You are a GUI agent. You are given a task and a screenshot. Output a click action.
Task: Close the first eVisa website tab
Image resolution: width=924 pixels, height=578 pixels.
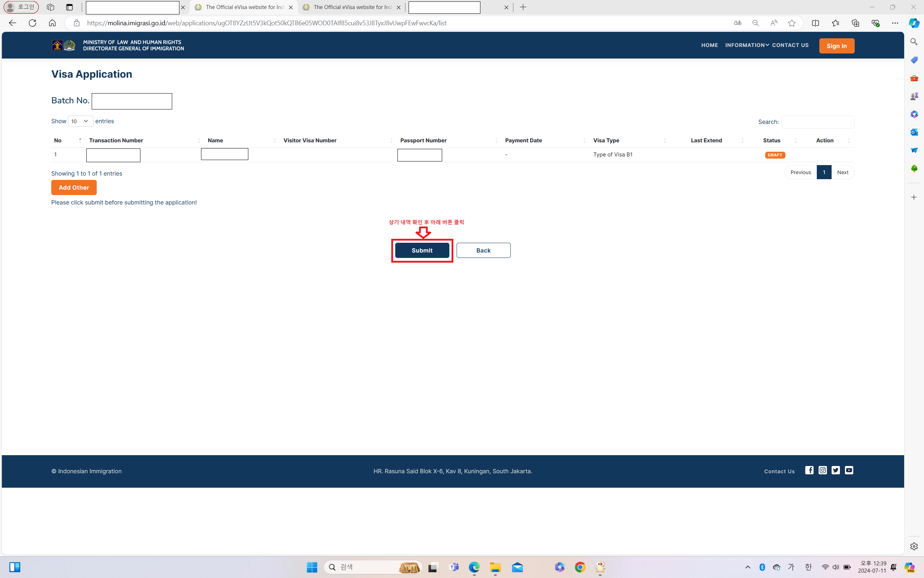pyautogui.click(x=291, y=7)
